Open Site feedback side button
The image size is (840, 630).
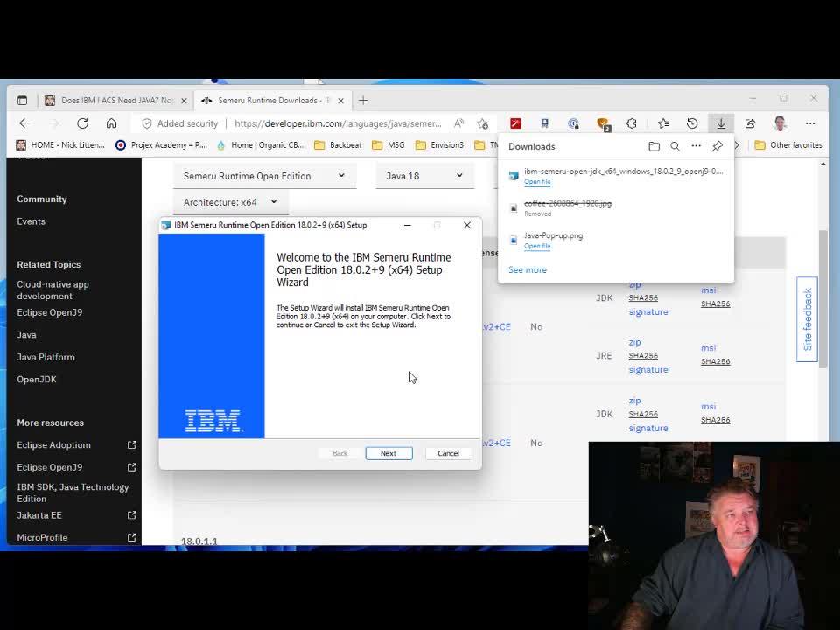pyautogui.click(x=808, y=319)
